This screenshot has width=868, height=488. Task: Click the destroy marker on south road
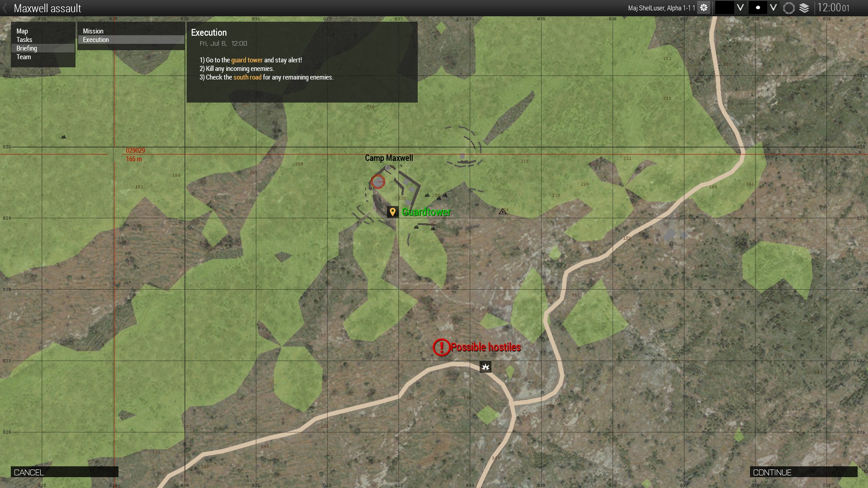tap(485, 367)
